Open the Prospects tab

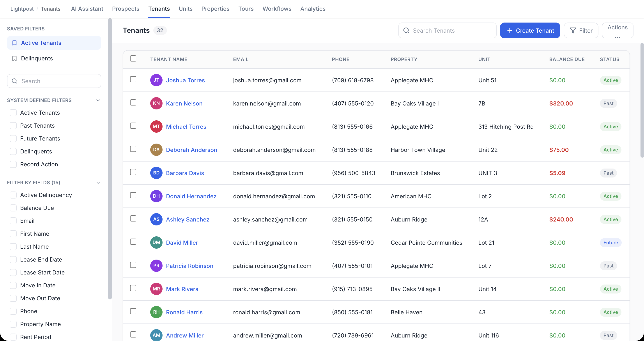tap(126, 9)
